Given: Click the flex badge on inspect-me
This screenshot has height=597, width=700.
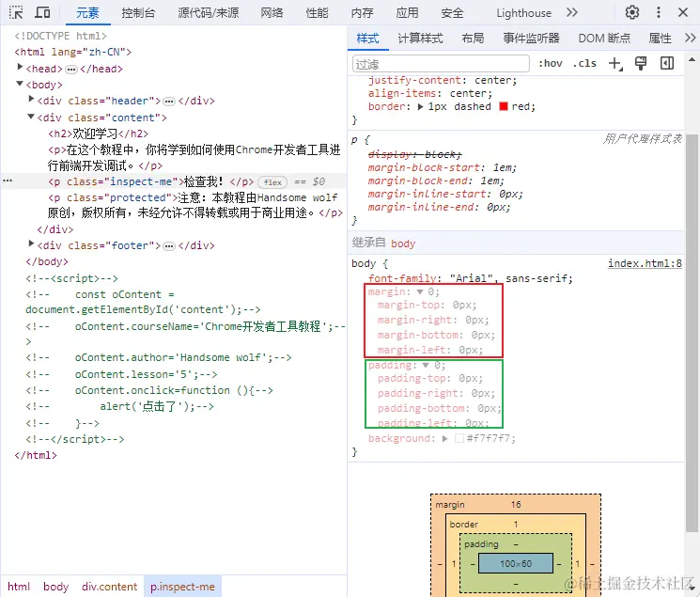Looking at the screenshot, I should pos(272,182).
